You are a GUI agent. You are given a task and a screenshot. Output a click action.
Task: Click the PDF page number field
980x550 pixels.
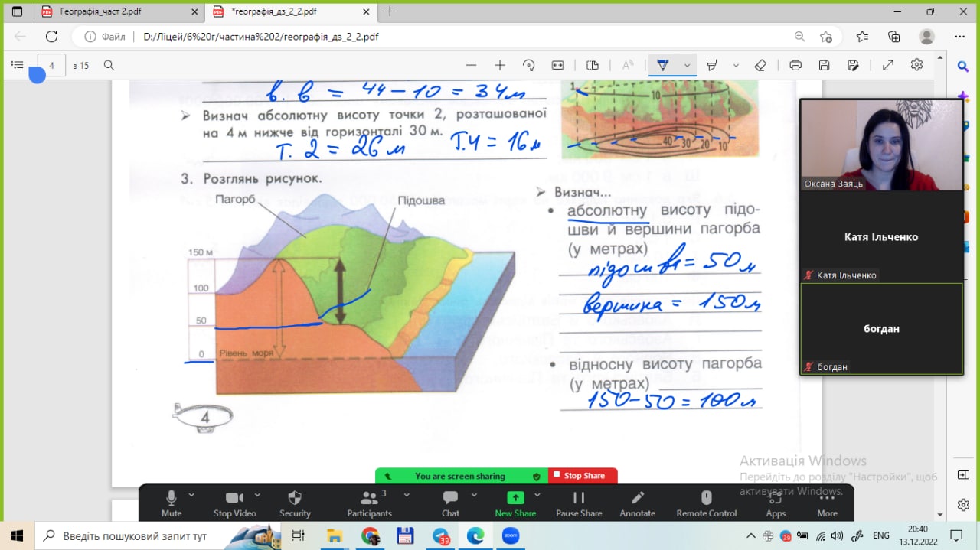pos(51,66)
